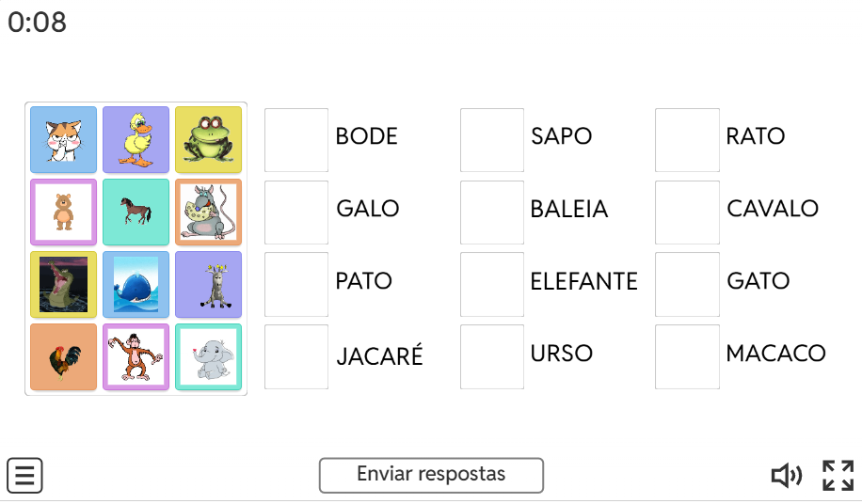
Task: Open the hamburger menu icon
Action: coord(25,476)
